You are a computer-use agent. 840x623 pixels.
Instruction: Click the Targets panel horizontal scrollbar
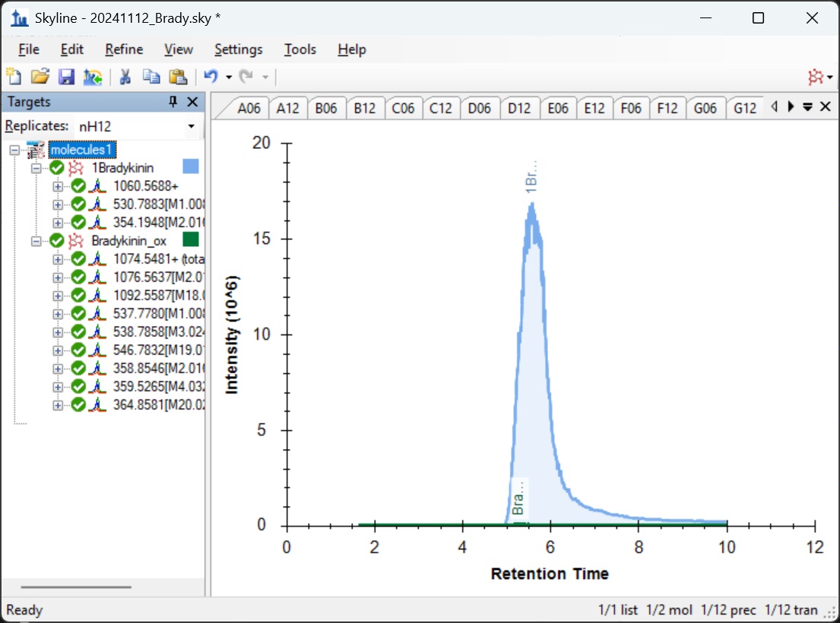point(76,587)
